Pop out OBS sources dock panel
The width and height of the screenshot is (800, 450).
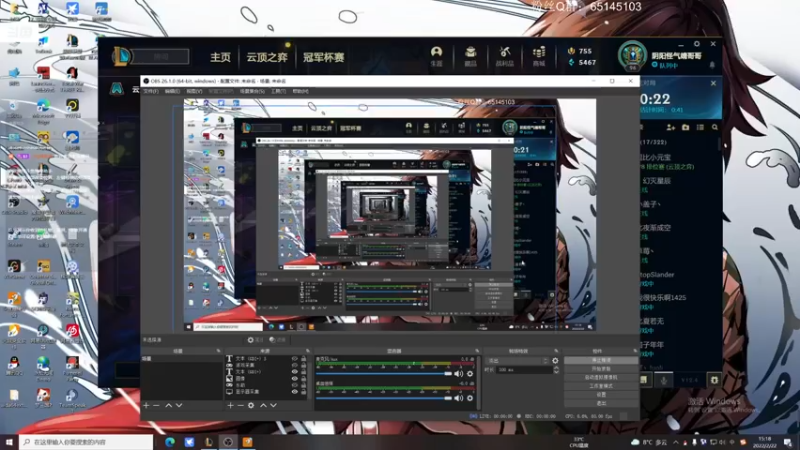tap(308, 351)
